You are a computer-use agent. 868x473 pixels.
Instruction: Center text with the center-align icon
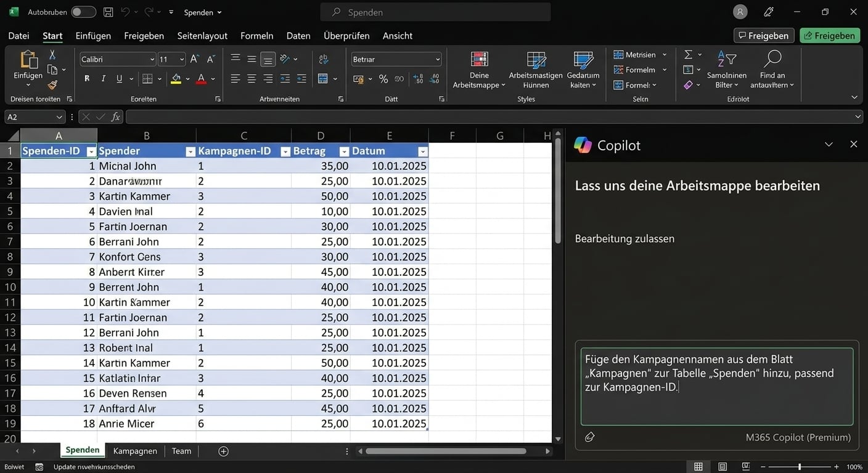(252, 79)
